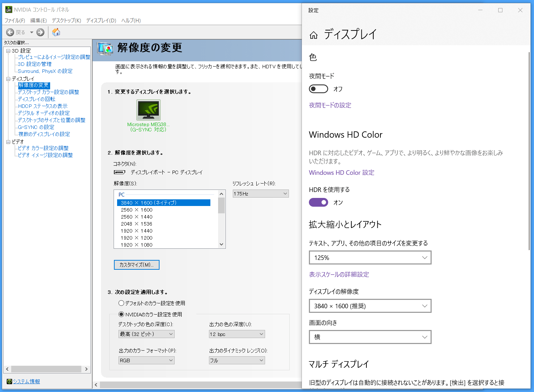The image size is (534, 392).
Task: Open the ヘルプ(H) menu
Action: 131,20
